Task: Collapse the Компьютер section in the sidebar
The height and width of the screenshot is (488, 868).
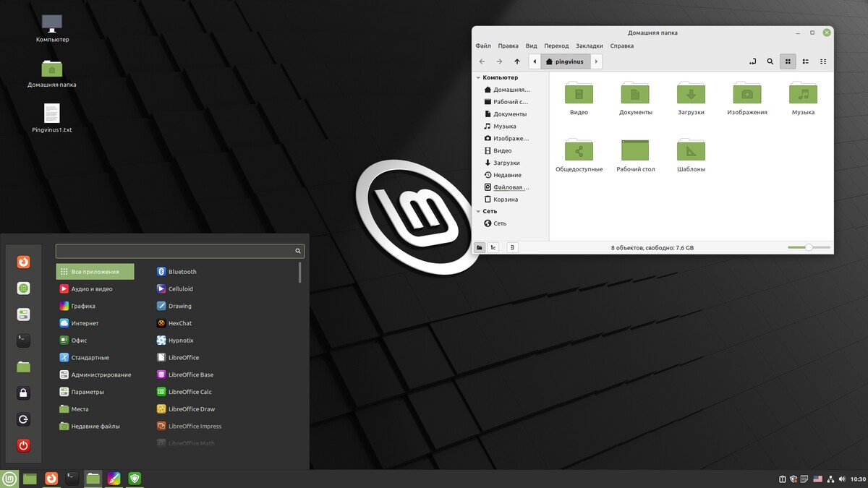Action: tap(477, 77)
